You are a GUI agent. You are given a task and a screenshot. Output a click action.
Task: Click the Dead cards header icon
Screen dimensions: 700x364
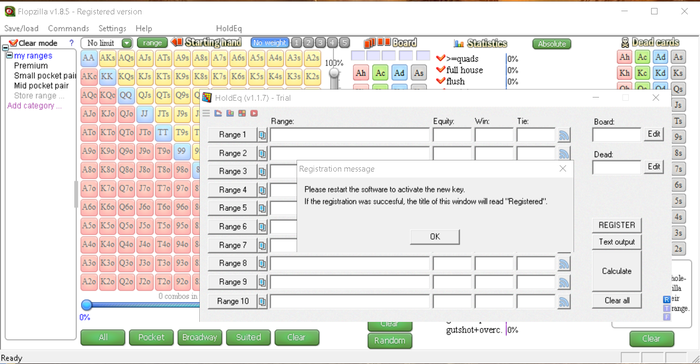[x=625, y=43]
